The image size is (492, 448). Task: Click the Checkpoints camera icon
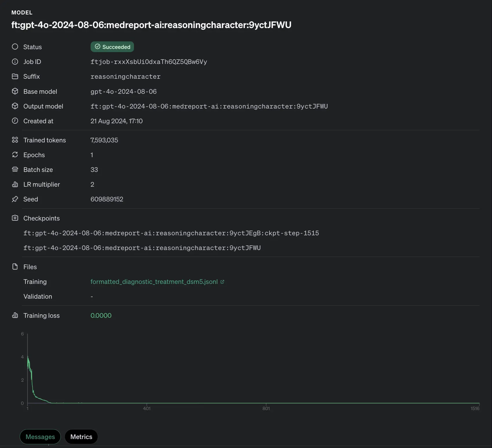click(x=15, y=218)
